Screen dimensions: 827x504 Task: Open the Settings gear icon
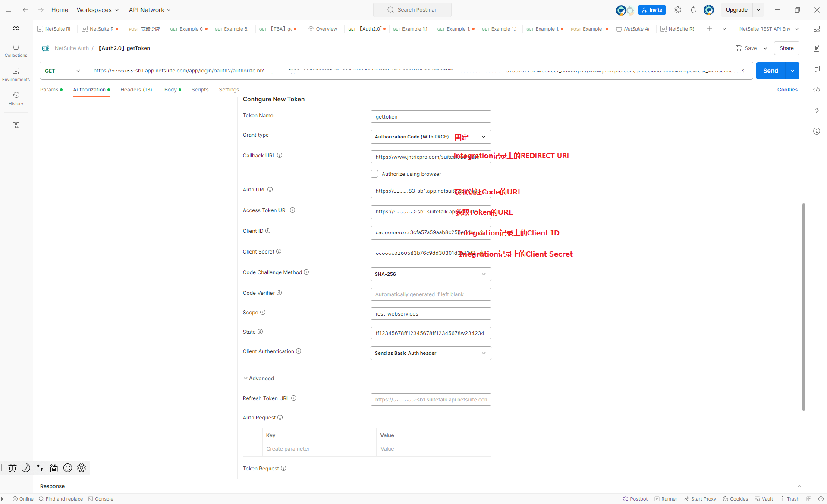pos(678,10)
